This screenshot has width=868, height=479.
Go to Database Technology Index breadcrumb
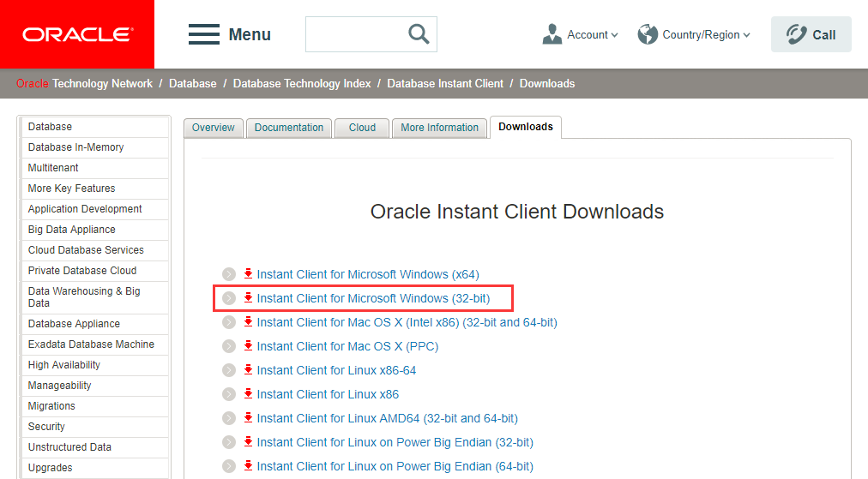click(x=302, y=83)
